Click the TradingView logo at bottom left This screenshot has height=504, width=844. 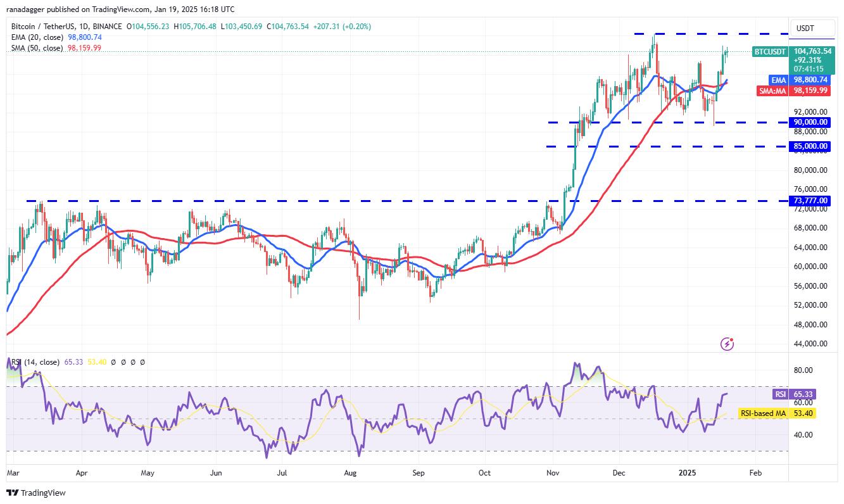point(37,493)
